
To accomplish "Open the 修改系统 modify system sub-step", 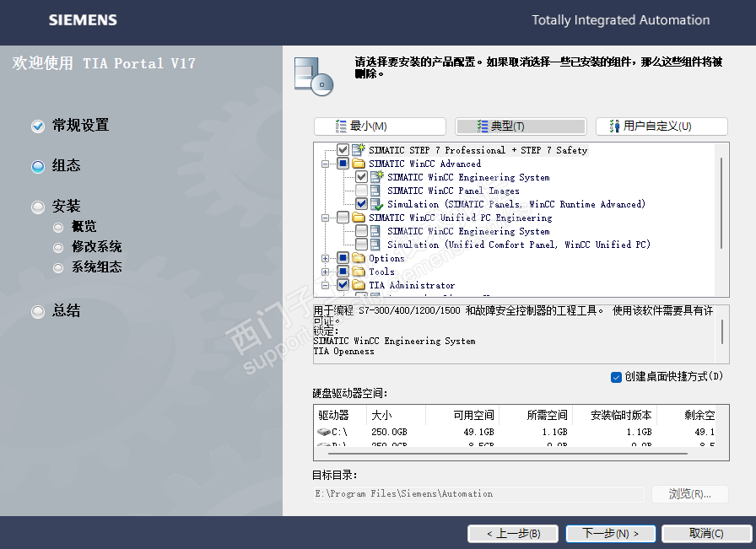I will point(87,247).
